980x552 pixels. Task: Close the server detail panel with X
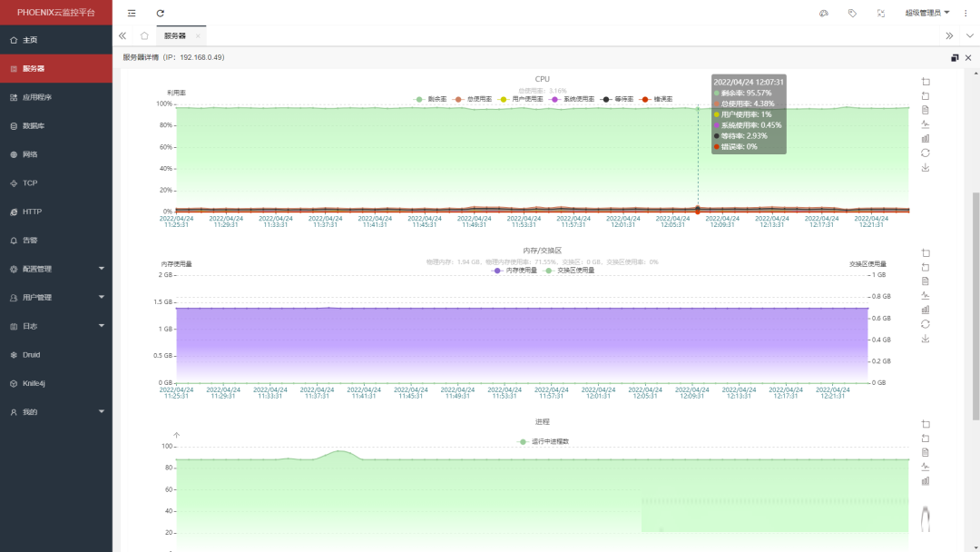(x=968, y=57)
